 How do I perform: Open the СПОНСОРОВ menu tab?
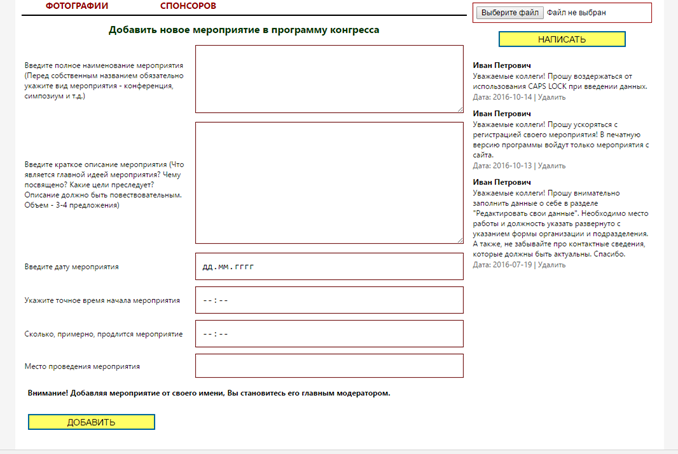tap(188, 6)
